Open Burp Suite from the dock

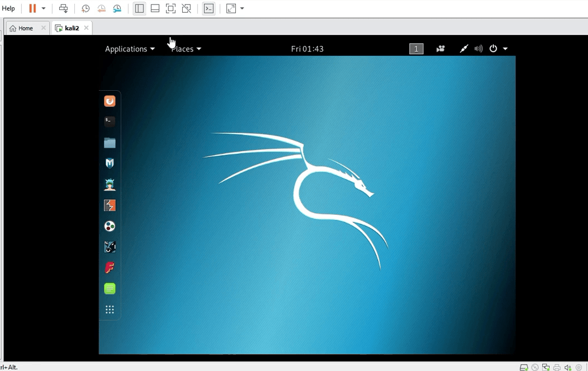tap(110, 205)
